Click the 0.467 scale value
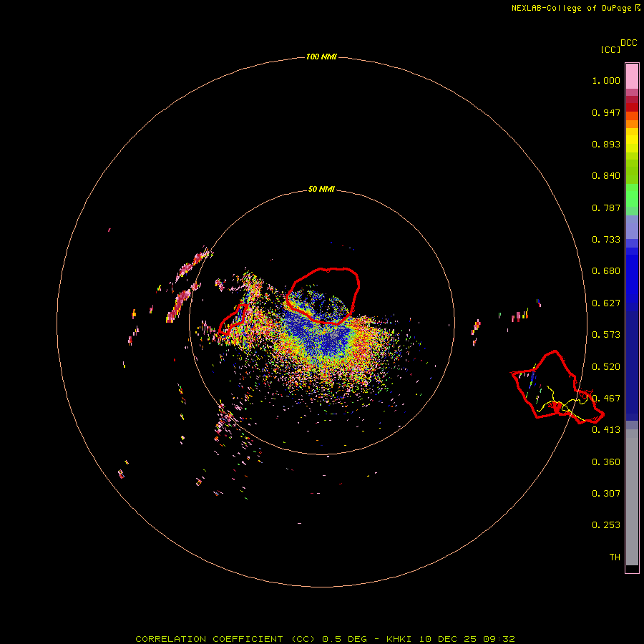 pos(606,399)
